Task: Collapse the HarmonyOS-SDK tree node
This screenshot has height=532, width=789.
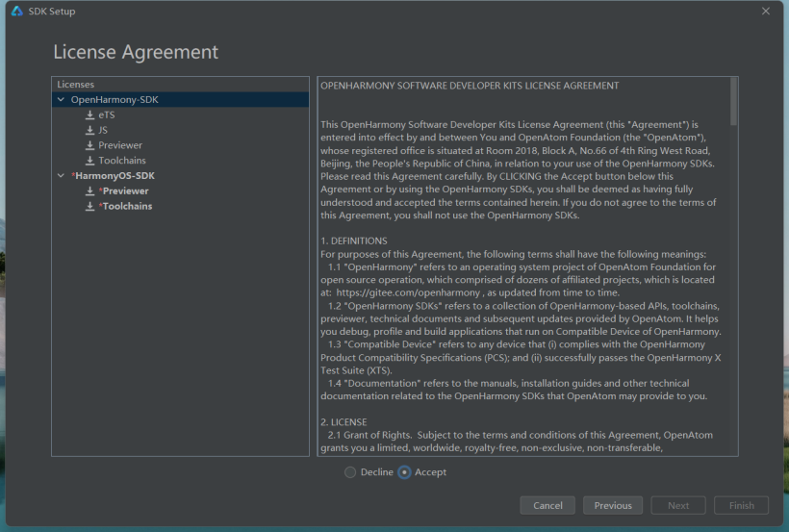Action: tap(61, 176)
